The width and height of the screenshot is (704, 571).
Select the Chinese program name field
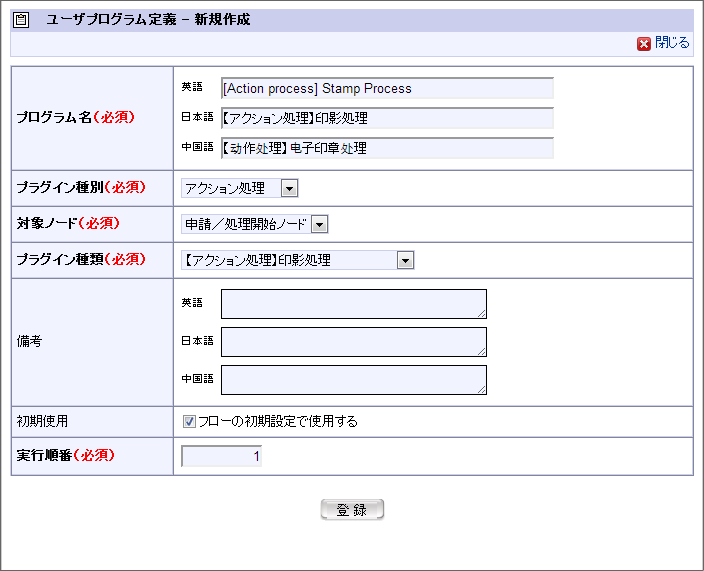tap(387, 148)
